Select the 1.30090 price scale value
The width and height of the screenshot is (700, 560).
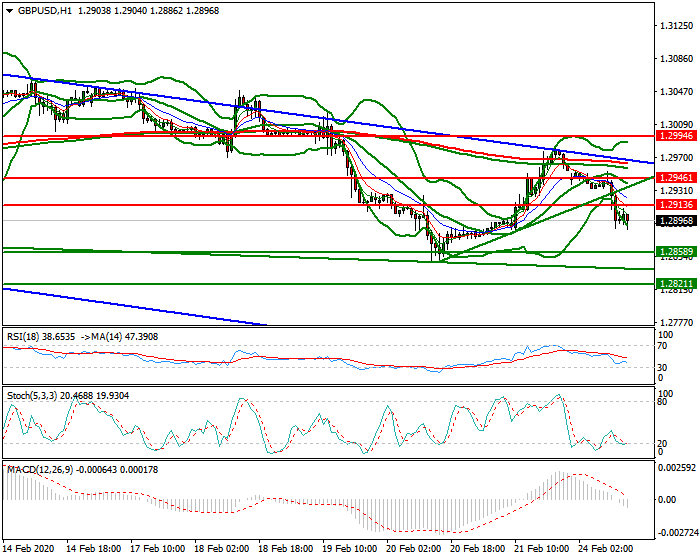677,125
